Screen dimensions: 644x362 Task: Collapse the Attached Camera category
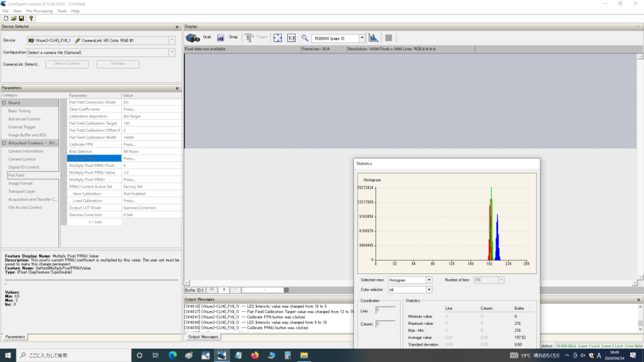tap(4, 143)
